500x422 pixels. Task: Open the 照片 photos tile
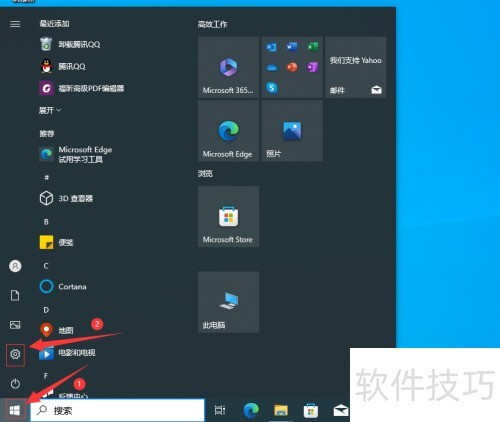point(292,131)
